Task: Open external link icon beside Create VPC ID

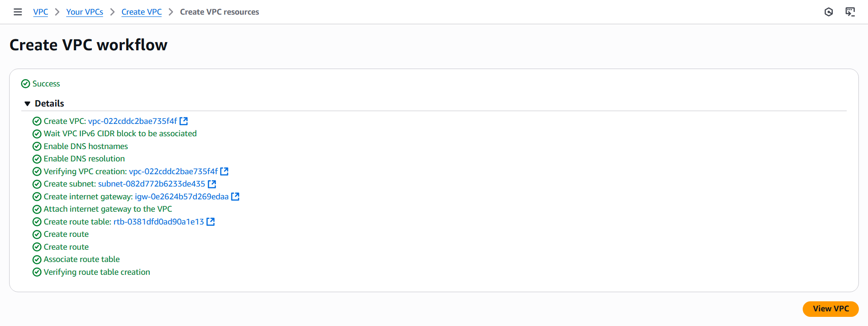Action: [x=184, y=121]
